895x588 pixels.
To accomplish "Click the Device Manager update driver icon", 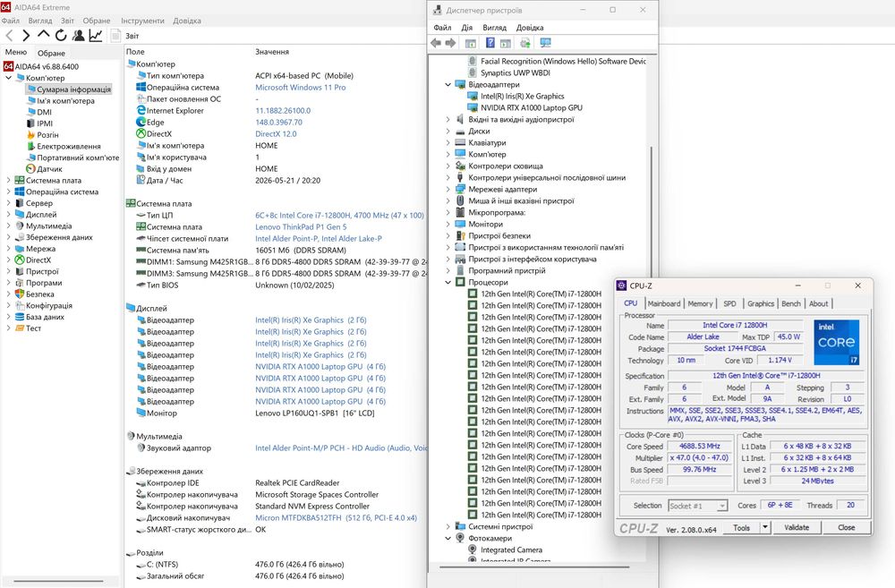I will point(525,43).
